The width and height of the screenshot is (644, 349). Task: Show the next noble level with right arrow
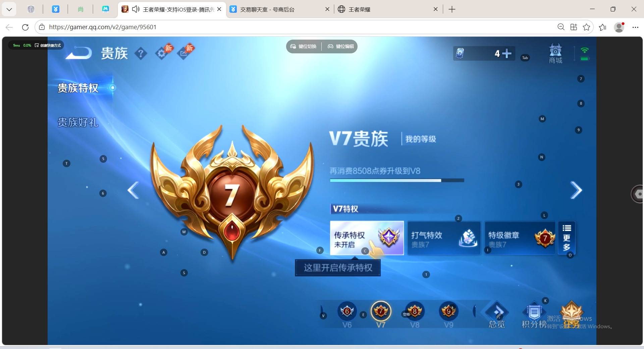[x=576, y=190]
